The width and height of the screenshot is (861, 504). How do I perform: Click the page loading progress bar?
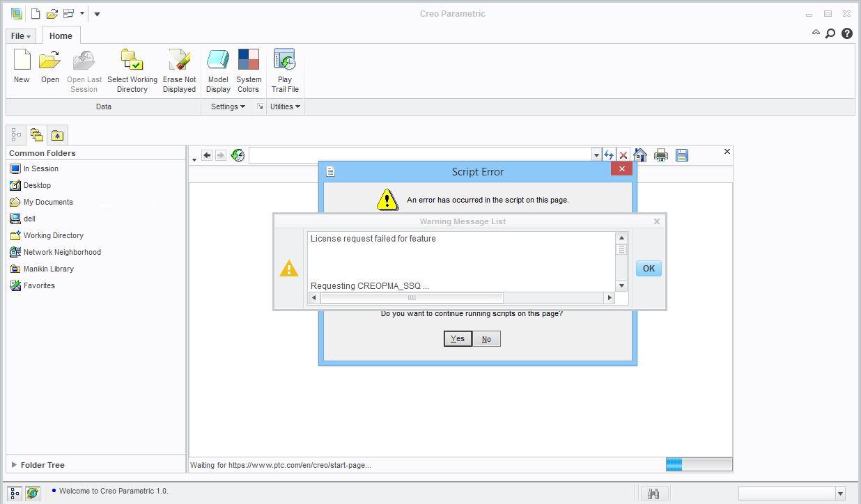pos(699,464)
